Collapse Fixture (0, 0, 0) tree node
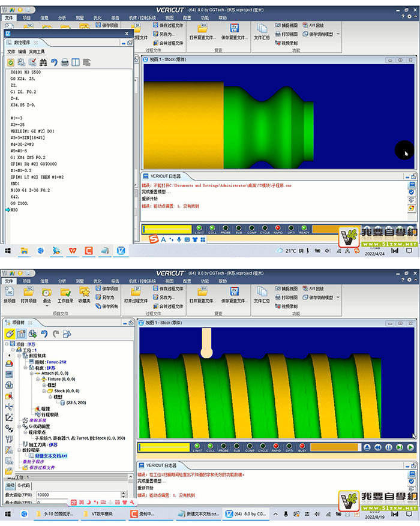Screen dimensions: 420x526 [x=38, y=379]
